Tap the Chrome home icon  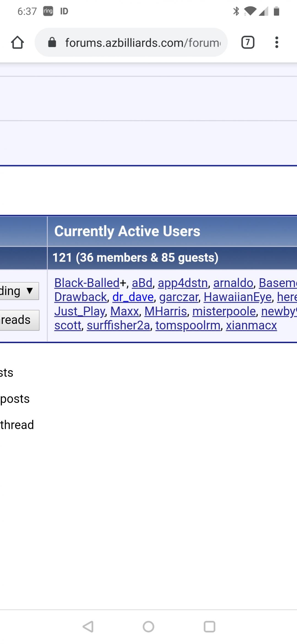[x=17, y=42]
